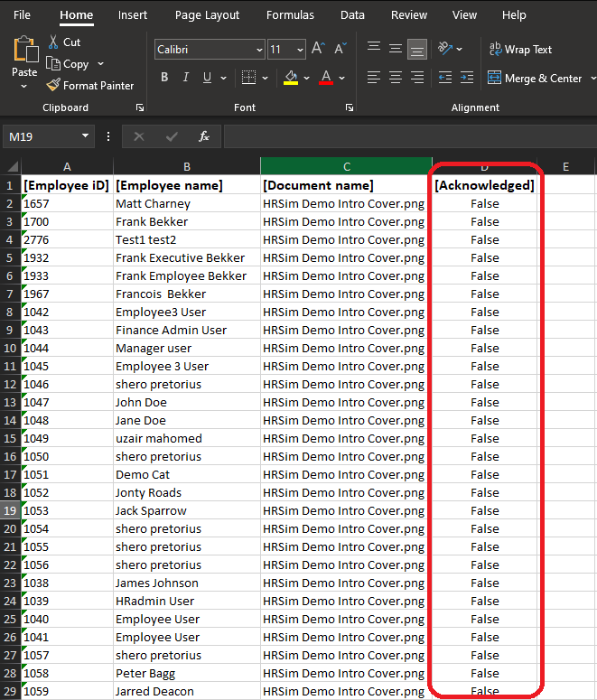Click the [Employee name] header cell
Viewport: 597px width, 700px height.
coord(187,185)
